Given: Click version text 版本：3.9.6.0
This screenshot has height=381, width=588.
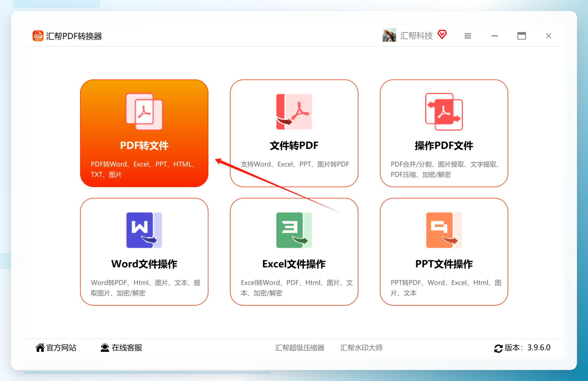Looking at the screenshot, I should click(528, 348).
